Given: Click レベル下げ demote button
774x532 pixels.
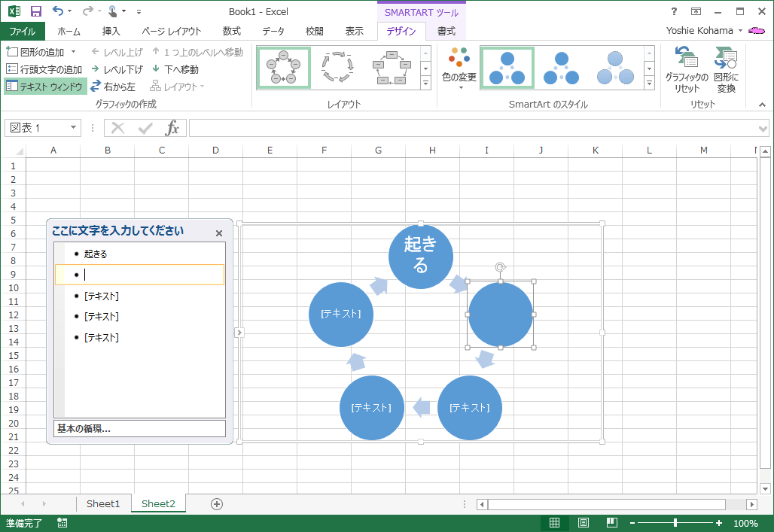Looking at the screenshot, I should [x=117, y=69].
